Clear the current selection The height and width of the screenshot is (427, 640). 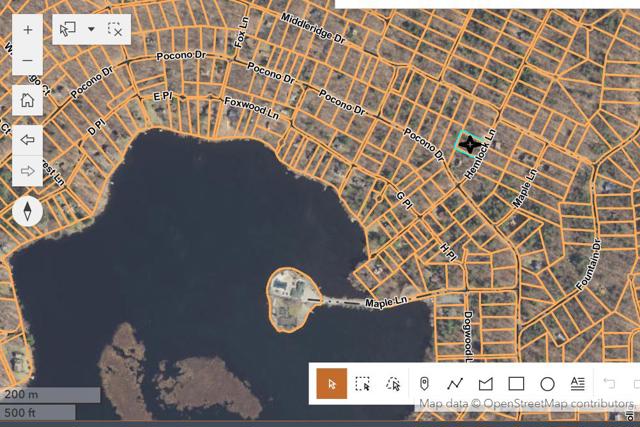[115, 29]
